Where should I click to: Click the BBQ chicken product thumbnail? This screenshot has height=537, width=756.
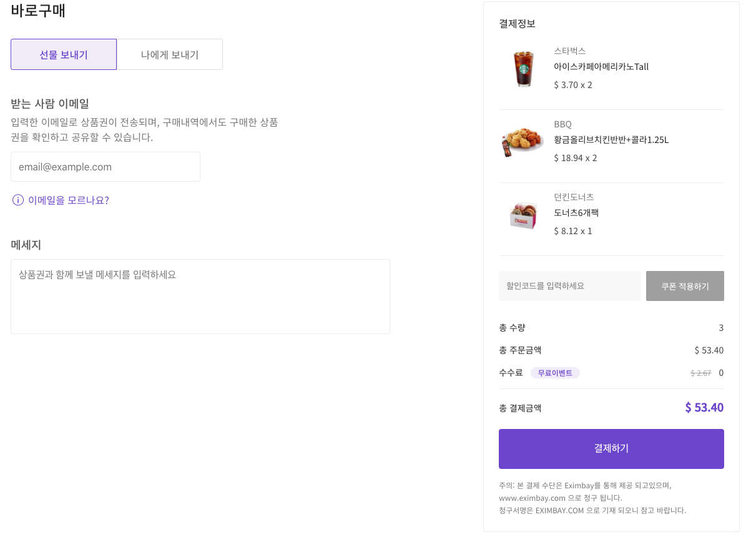(x=523, y=142)
